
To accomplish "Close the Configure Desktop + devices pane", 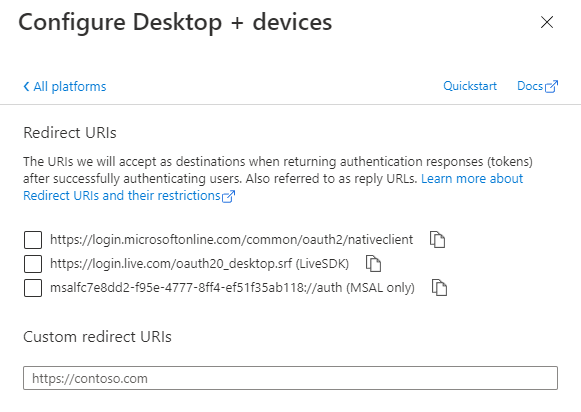I will pos(547,22).
